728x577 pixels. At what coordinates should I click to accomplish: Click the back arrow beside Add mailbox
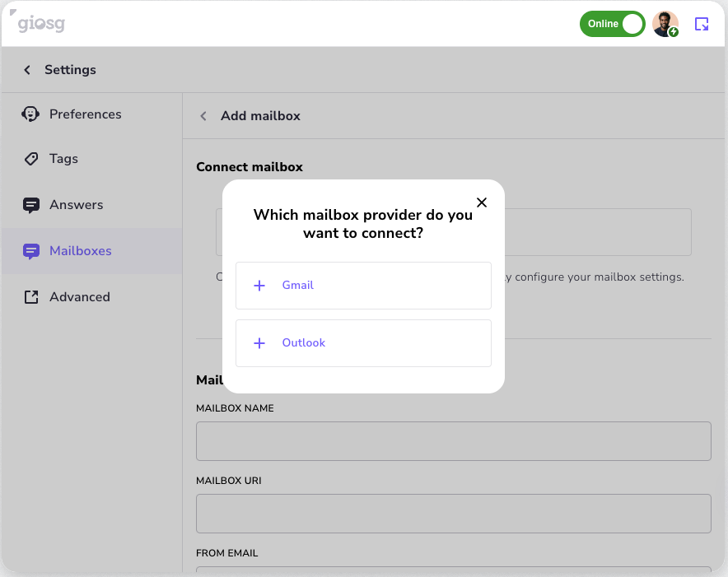pyautogui.click(x=203, y=116)
